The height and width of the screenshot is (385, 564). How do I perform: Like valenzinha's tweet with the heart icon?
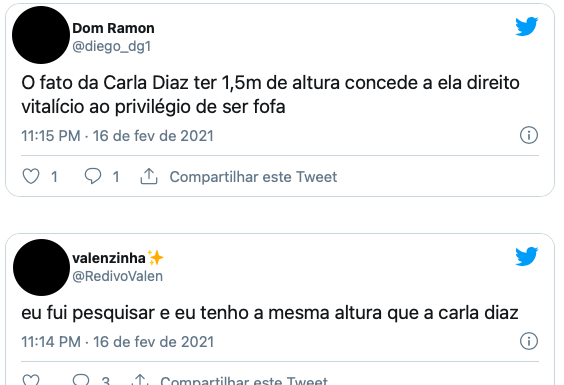[31, 380]
